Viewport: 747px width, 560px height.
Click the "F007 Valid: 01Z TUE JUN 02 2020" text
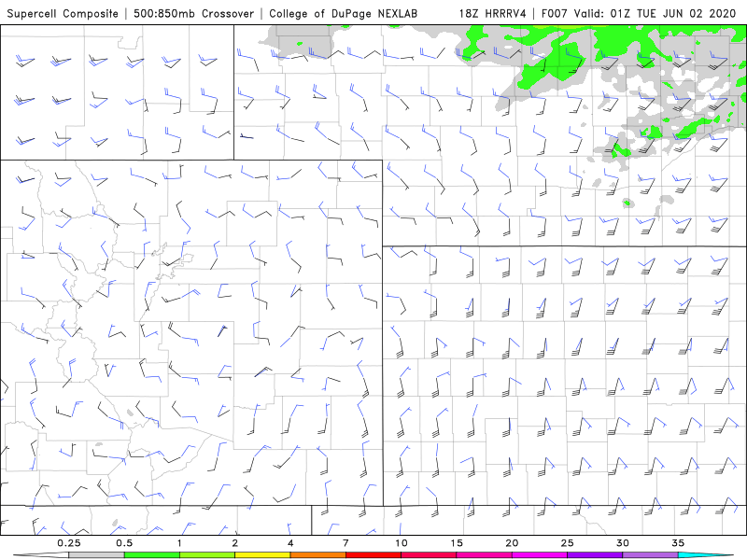click(639, 14)
